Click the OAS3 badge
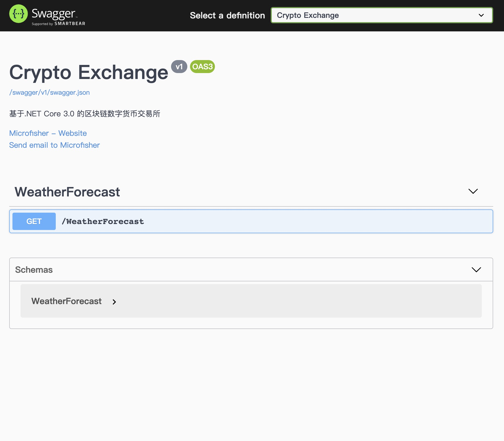Screen dimensions: 504x441 (202, 67)
